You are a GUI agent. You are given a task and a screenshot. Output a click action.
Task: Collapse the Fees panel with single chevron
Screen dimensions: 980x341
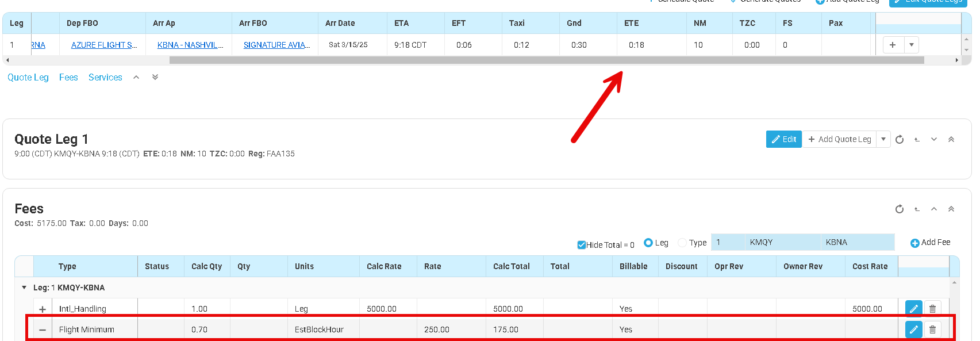tap(934, 209)
